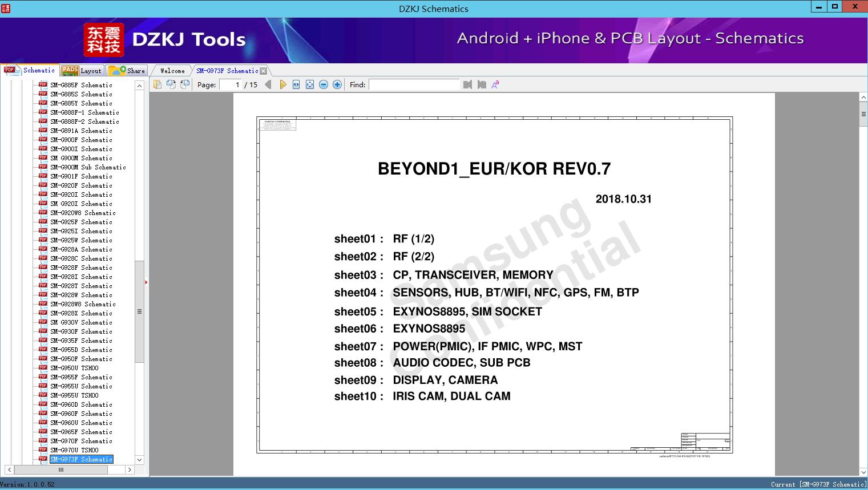Select SM-G888F-1 Schematic
Screen dimensions: 868x490
pyautogui.click(x=84, y=112)
